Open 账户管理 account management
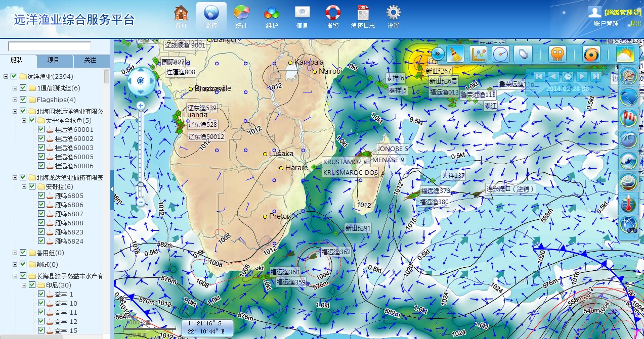 click(x=606, y=24)
